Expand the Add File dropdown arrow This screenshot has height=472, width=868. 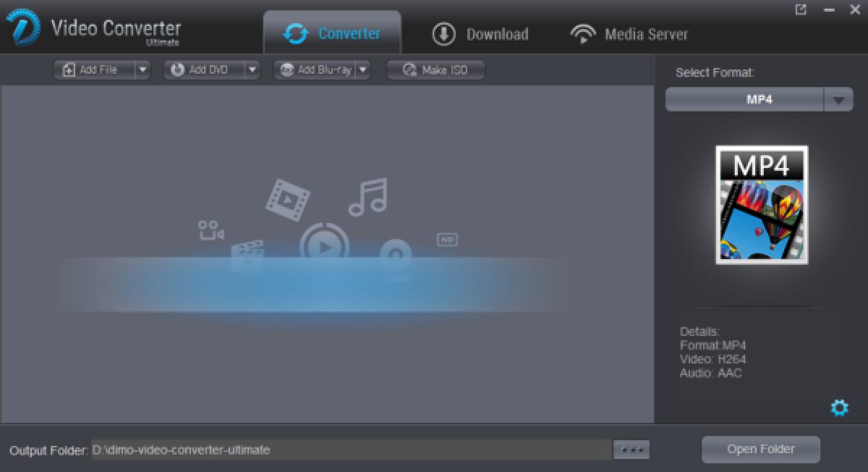click(144, 69)
